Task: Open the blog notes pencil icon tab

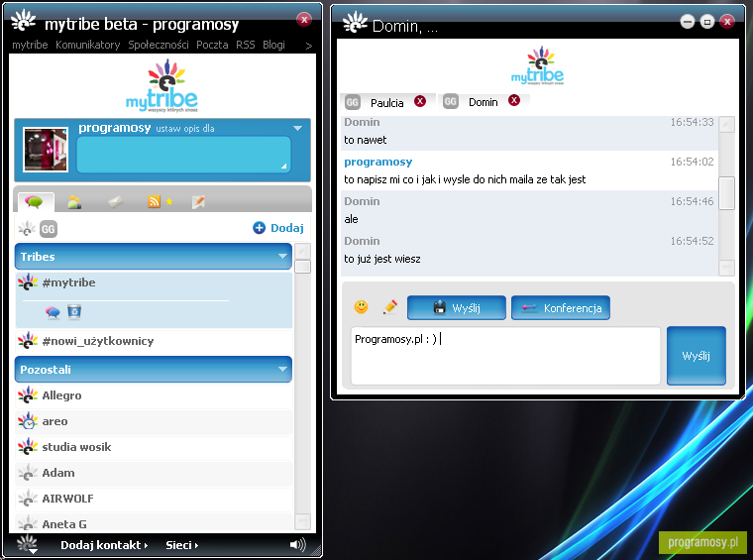Action: pos(198,202)
